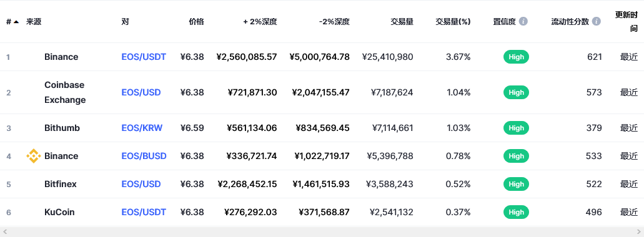Sort by the 价格 column header
This screenshot has width=644, height=237.
coord(196,22)
